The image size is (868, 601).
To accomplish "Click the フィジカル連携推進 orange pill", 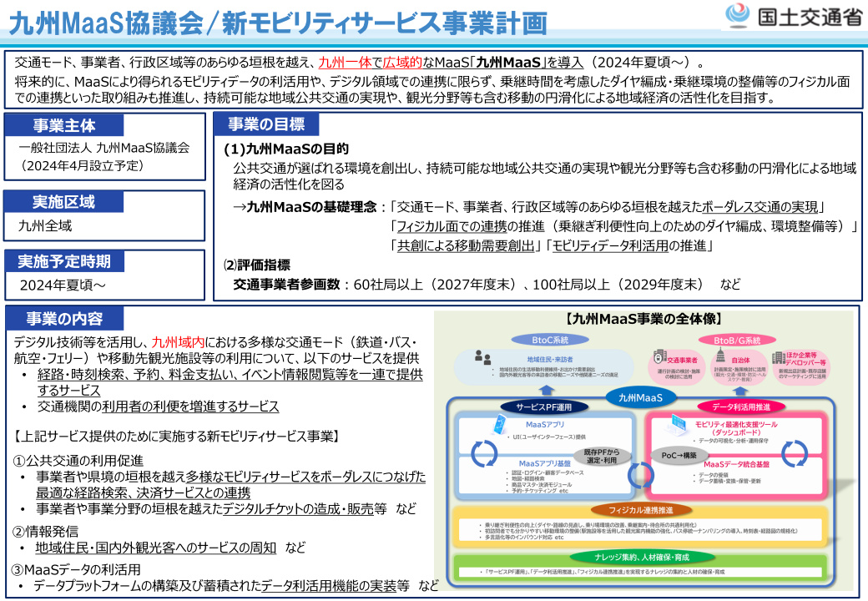I will pyautogui.click(x=641, y=510).
